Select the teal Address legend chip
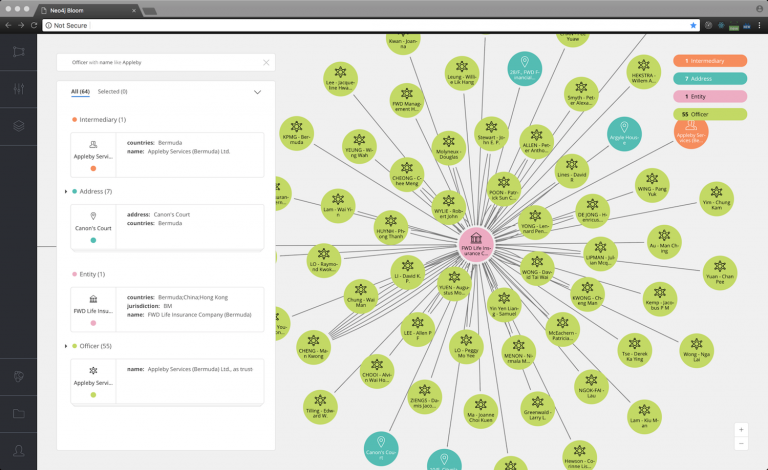The width and height of the screenshot is (768, 470). tap(710, 78)
